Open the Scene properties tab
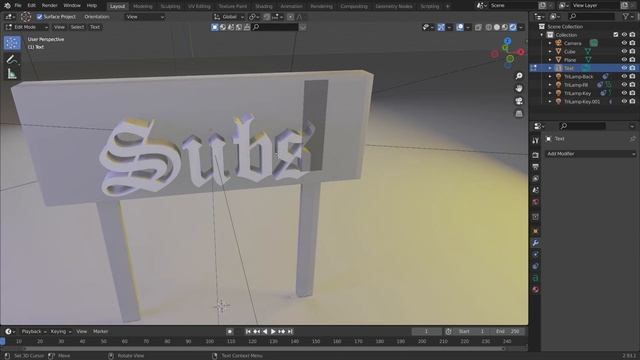This screenshot has width=640, height=360. click(x=536, y=190)
